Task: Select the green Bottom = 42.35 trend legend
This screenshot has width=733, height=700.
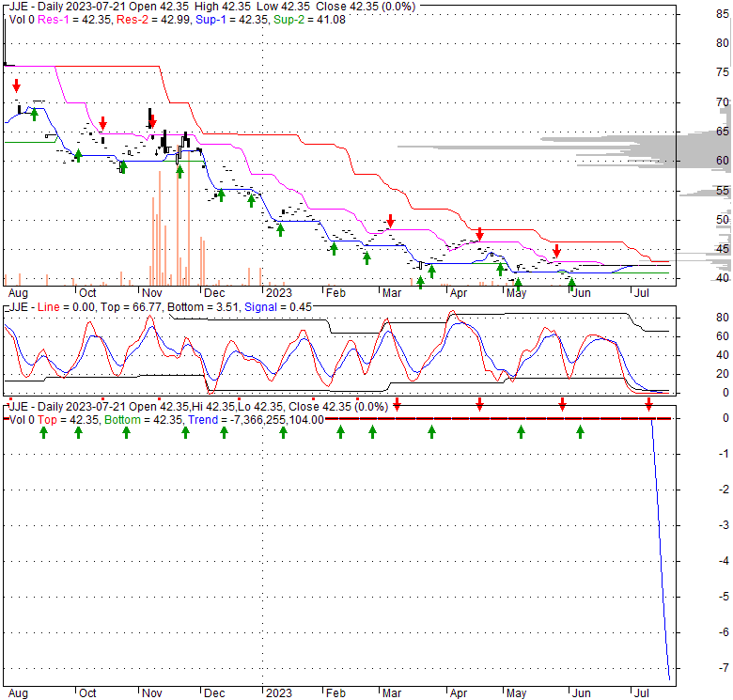Action: tap(143, 420)
